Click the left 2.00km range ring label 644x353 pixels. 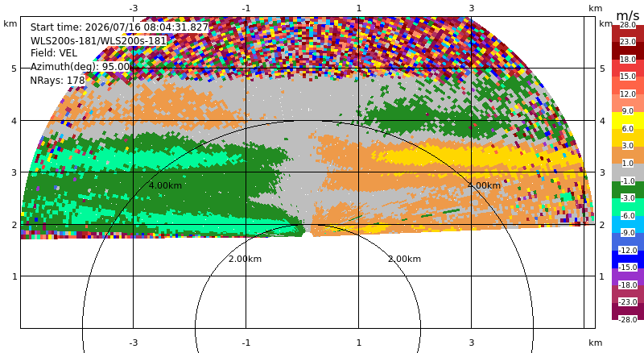point(245,259)
